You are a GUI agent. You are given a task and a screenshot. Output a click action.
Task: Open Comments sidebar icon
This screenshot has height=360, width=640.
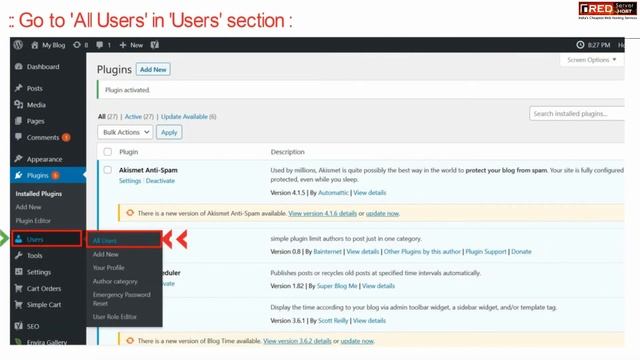[x=18, y=137]
